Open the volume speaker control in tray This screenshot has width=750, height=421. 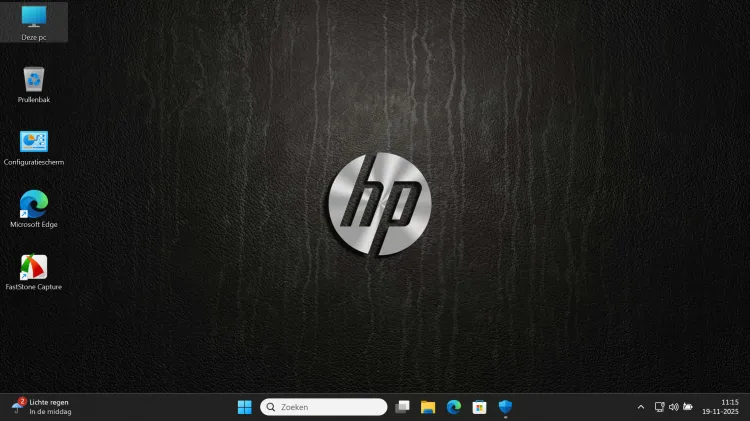673,407
